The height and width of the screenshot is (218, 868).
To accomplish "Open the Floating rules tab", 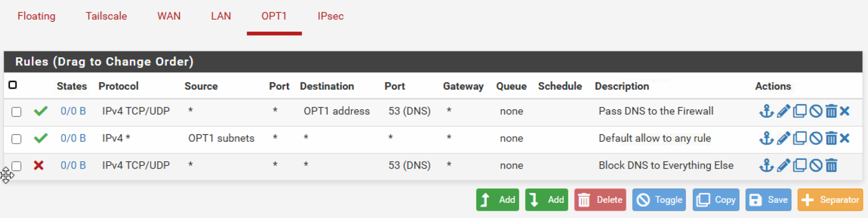I will coord(36,16).
